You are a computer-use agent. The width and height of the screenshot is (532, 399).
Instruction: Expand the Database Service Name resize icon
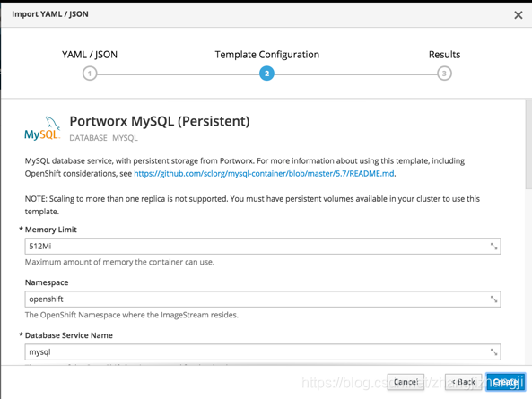(x=493, y=351)
